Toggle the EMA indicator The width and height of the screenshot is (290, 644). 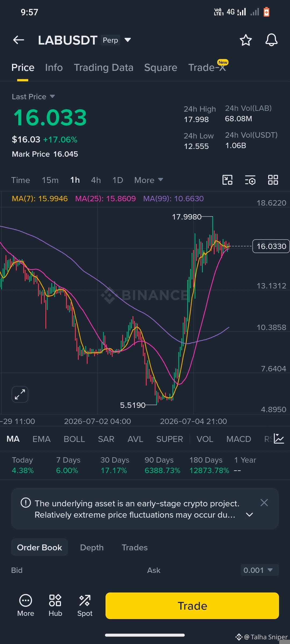41,439
